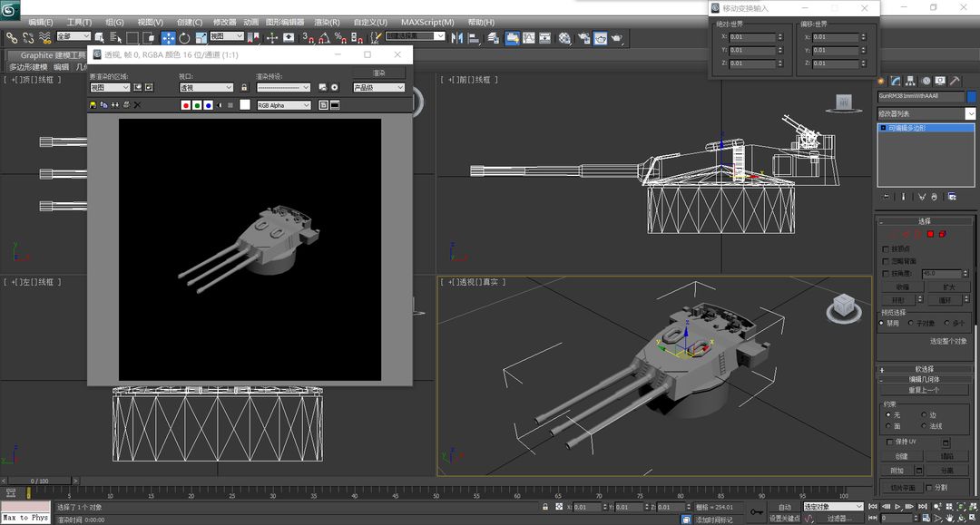Open the Modify command panel tab

(x=896, y=82)
